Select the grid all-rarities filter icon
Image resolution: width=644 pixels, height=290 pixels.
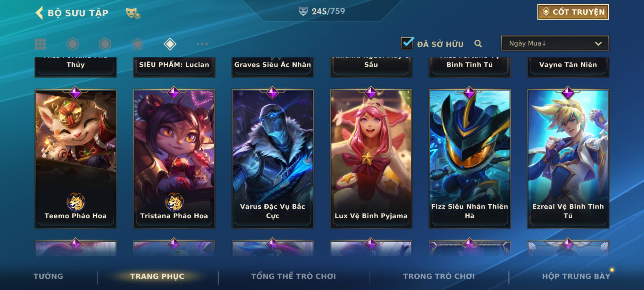(40, 44)
